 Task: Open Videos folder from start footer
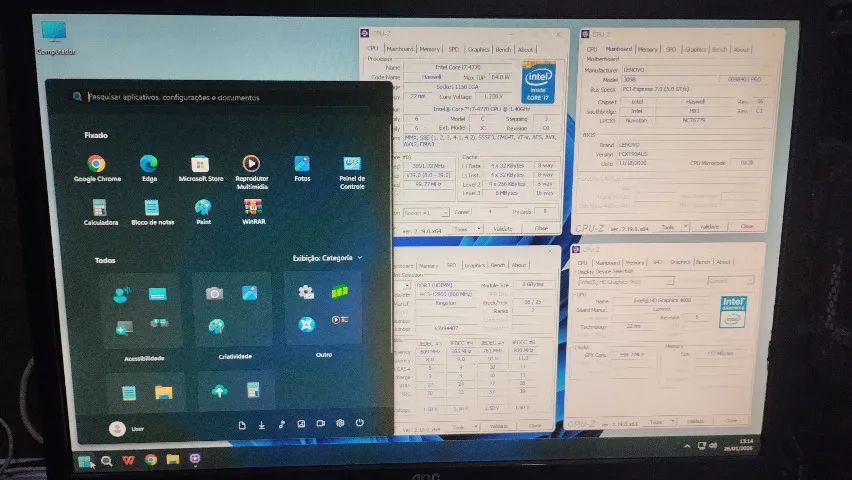[x=321, y=423]
